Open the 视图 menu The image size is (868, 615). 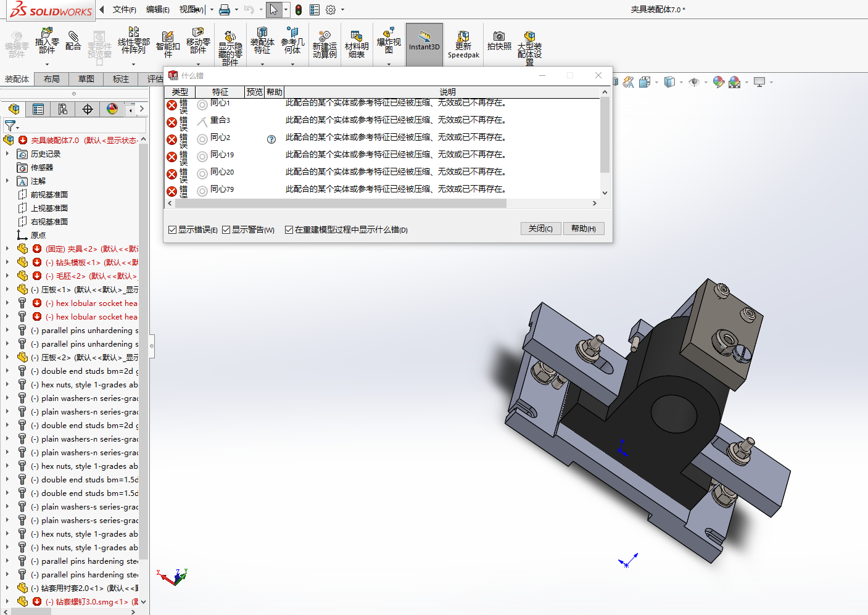point(191,9)
